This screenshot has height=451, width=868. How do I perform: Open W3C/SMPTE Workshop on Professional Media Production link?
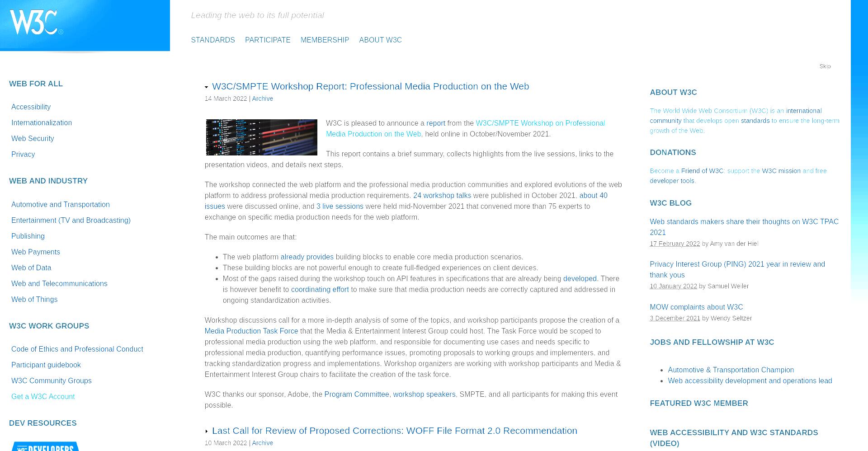point(465,128)
